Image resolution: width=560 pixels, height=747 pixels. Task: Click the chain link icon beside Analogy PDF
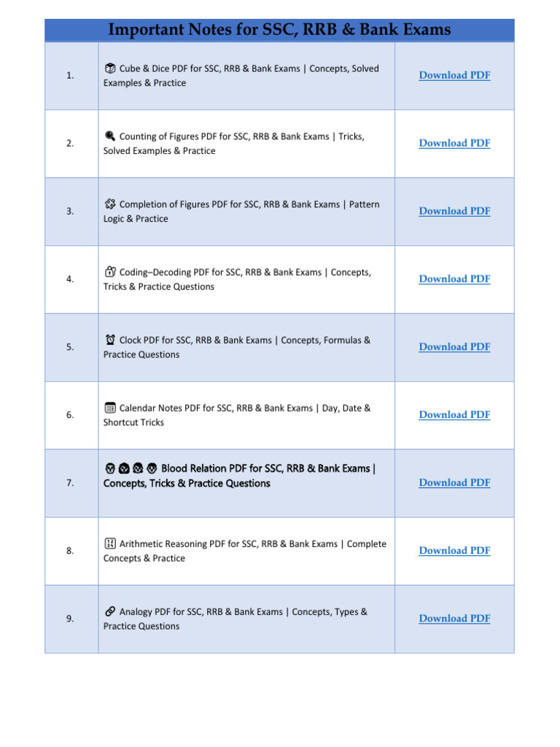click(x=110, y=611)
